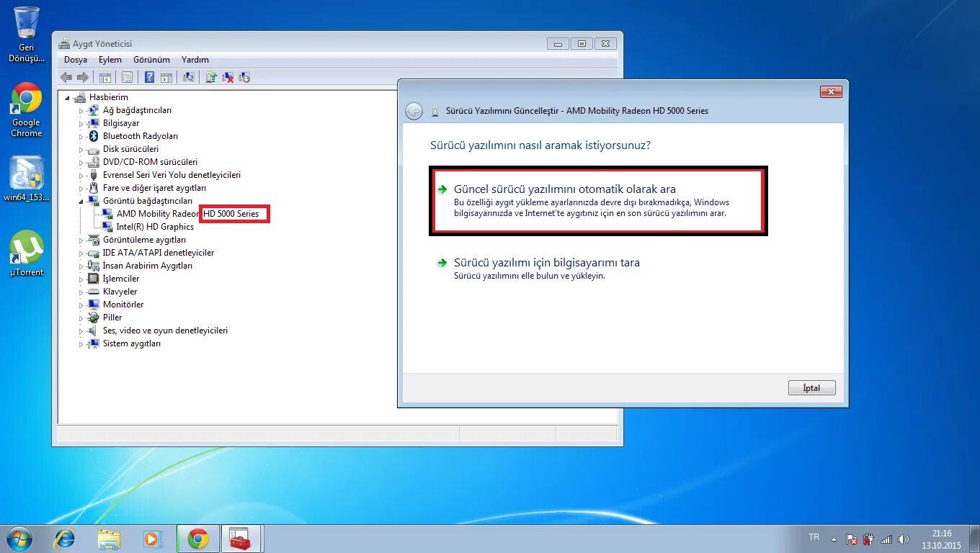Open the Properties toolbar icon
Screen dimensions: 980x553
point(127,77)
